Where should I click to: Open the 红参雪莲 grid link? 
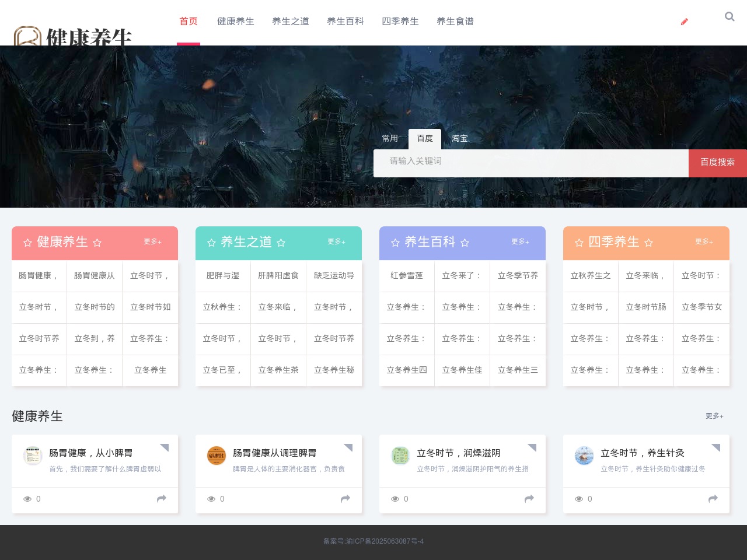coord(407,275)
